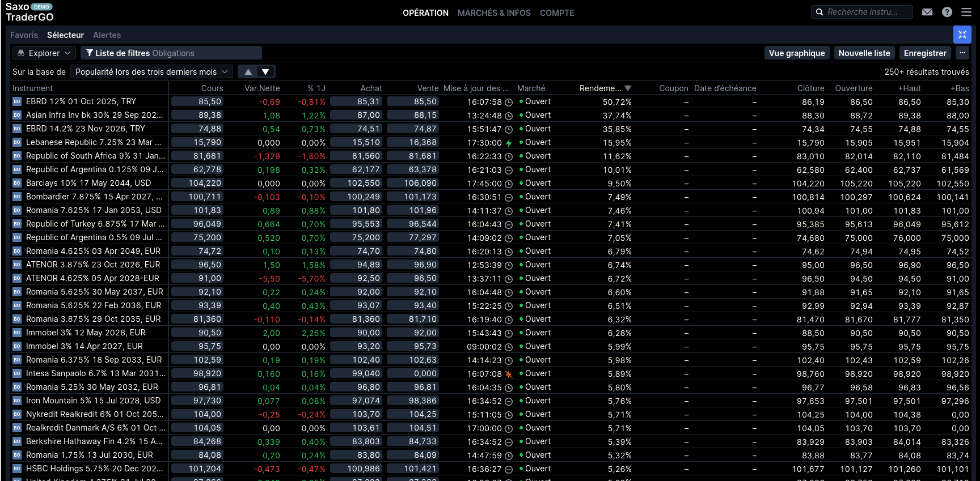Open the hamburger main menu
Image resolution: width=980 pixels, height=481 pixels.
(x=966, y=12)
